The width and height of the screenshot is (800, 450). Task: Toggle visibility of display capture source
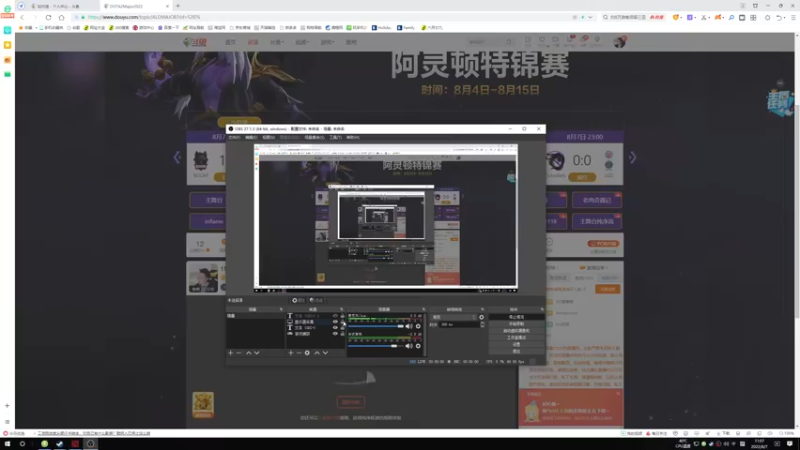[335, 322]
